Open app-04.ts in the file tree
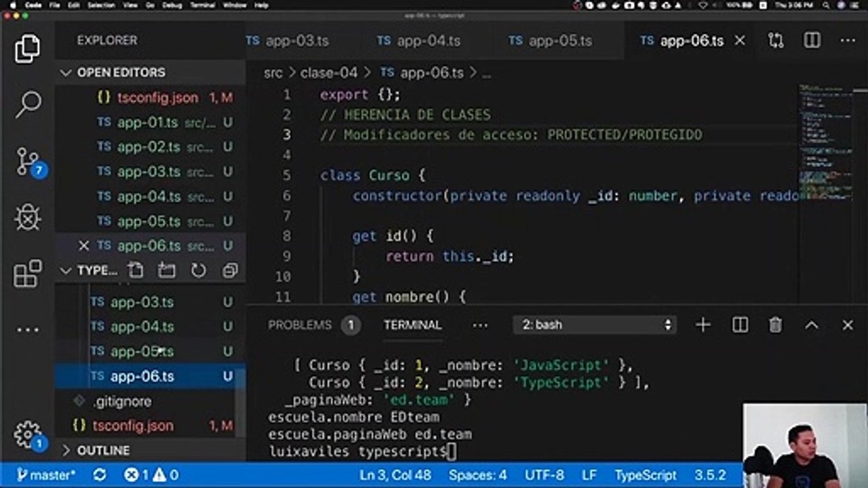868x488 pixels. 151,327
